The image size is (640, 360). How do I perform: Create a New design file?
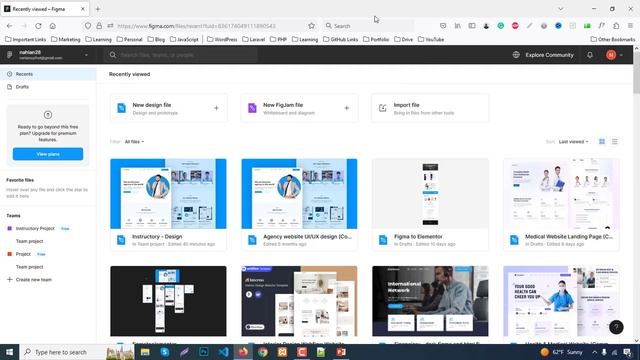coord(169,108)
